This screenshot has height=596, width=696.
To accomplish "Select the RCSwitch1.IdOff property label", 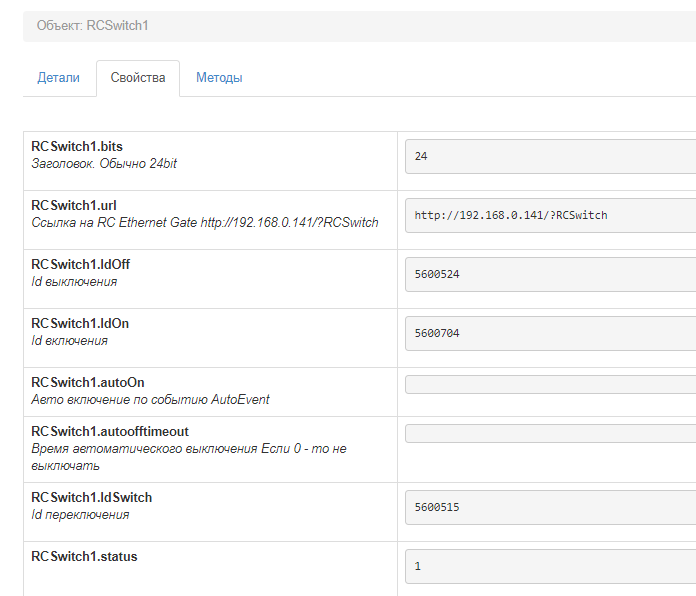I will tap(81, 265).
